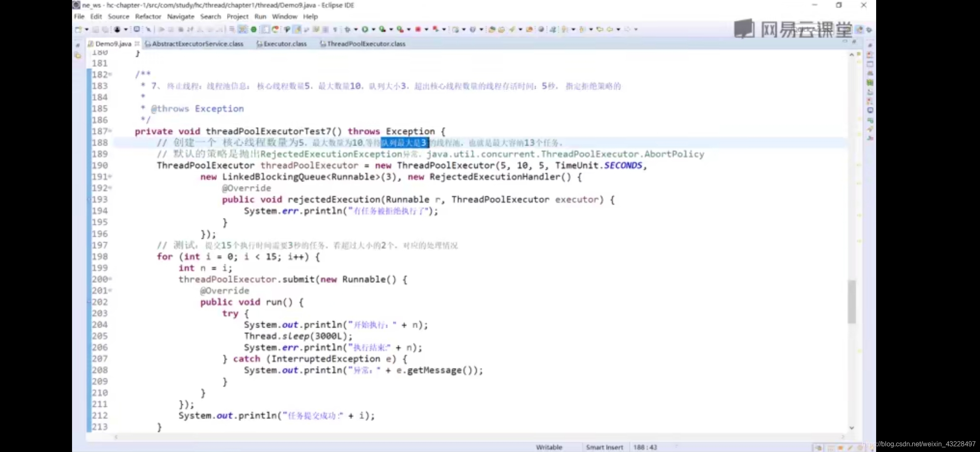
Task: Open dropdown next to Run icon
Action: [x=373, y=29]
